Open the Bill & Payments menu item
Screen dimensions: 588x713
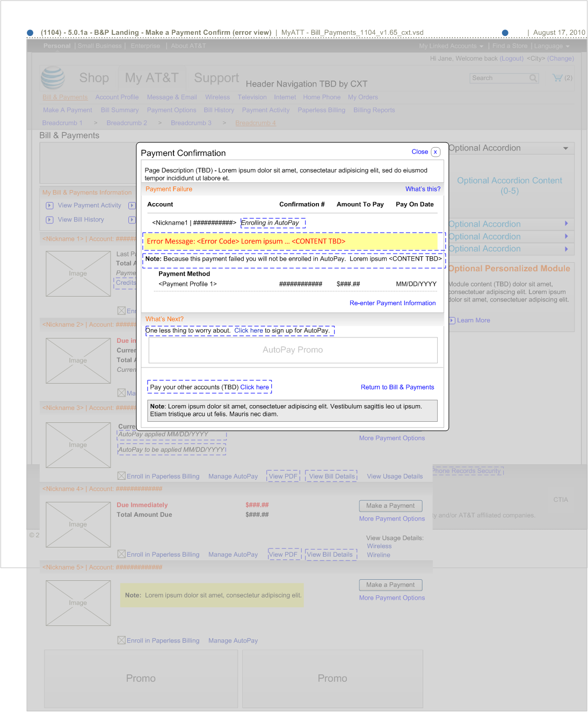point(65,97)
